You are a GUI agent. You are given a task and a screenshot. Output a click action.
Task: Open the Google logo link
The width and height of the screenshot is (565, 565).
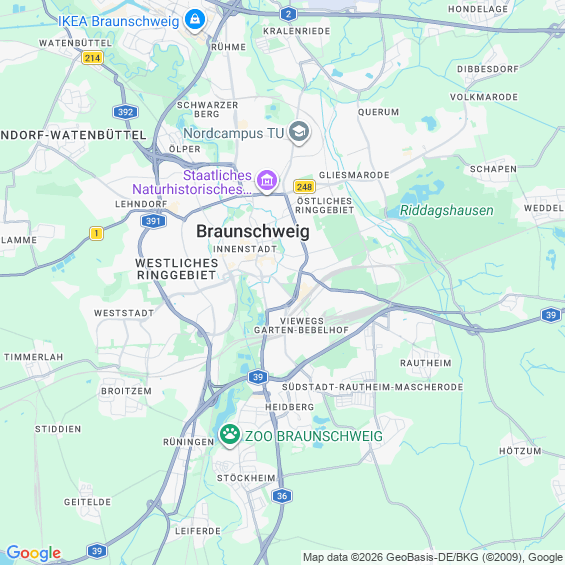pos(34,553)
